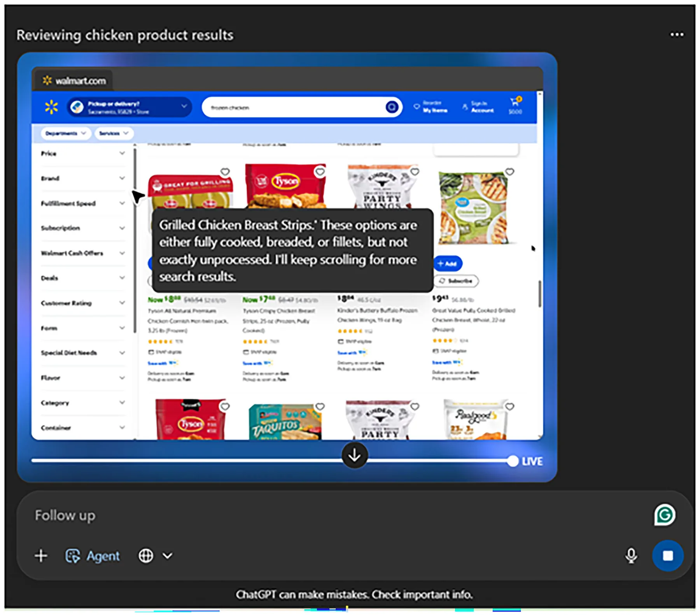Viewport: 700px width, 615px height.
Task: Expand the Brand filter
Action: (x=83, y=178)
